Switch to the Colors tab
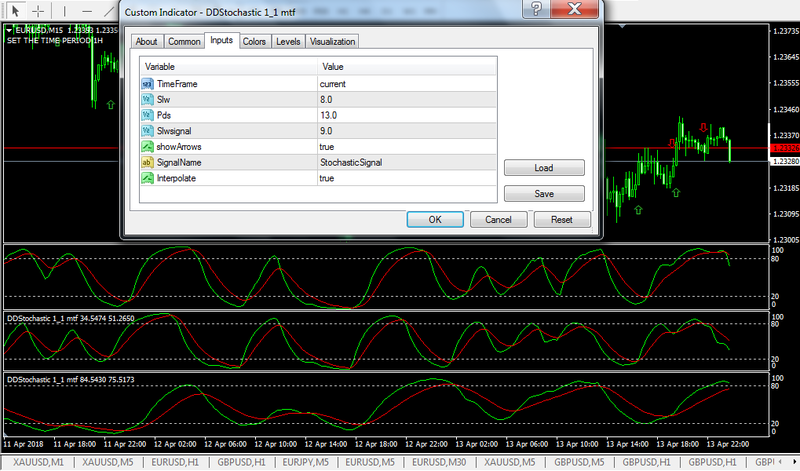The height and width of the screenshot is (471, 800). coord(254,41)
